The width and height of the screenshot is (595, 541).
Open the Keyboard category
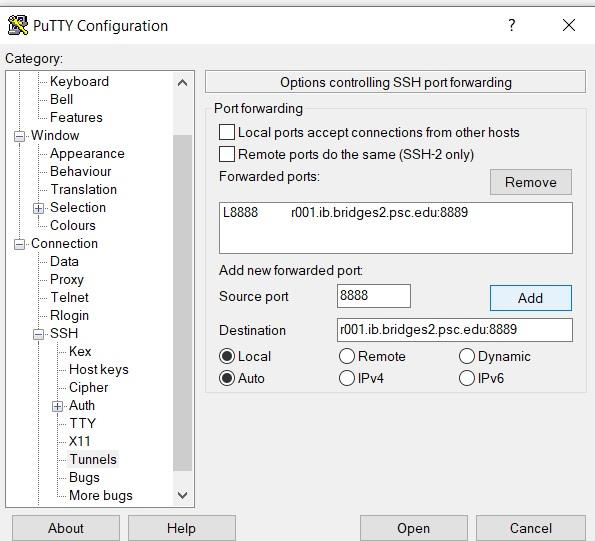79,81
